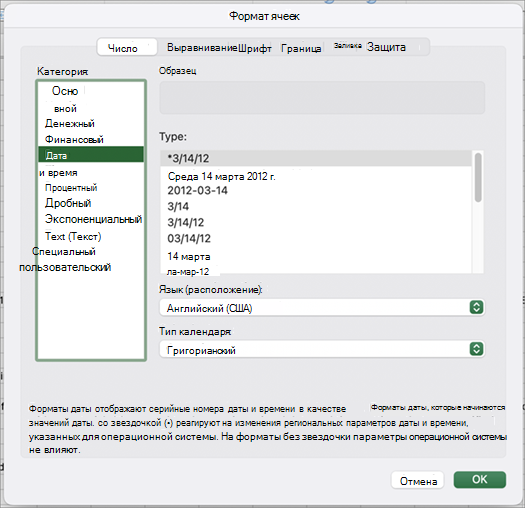Open the Заливка tab
Screen dimensions: 525x508
[x=348, y=46]
